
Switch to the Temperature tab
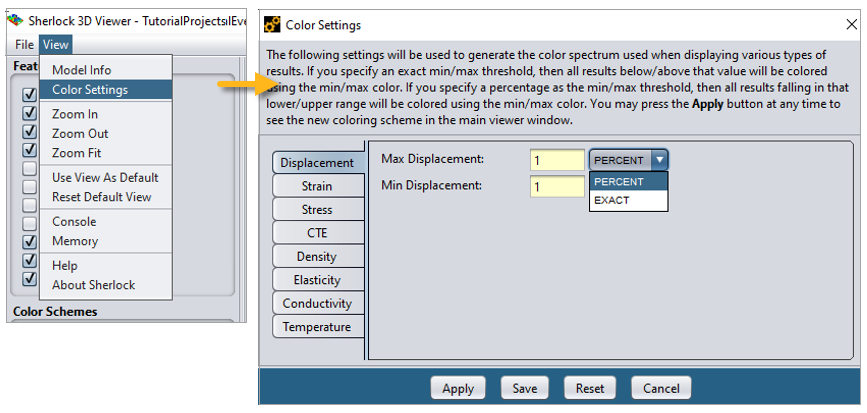point(316,327)
